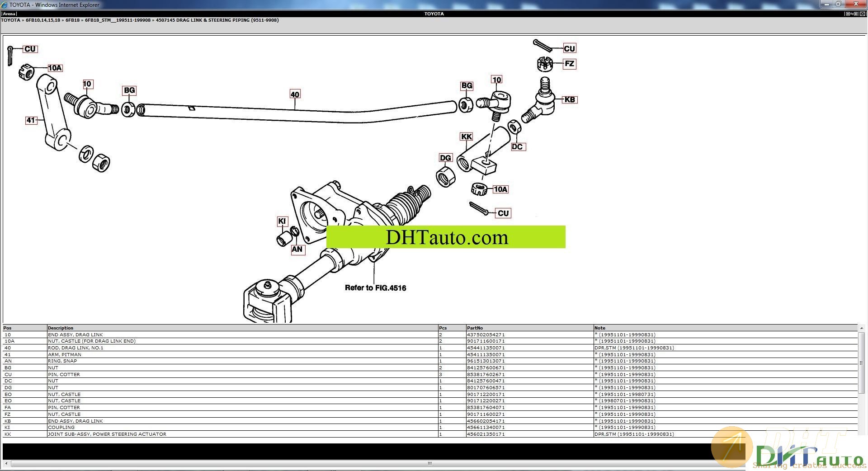This screenshot has height=471, width=868.
Task: Click part number 437502054271
Action: click(x=486, y=335)
